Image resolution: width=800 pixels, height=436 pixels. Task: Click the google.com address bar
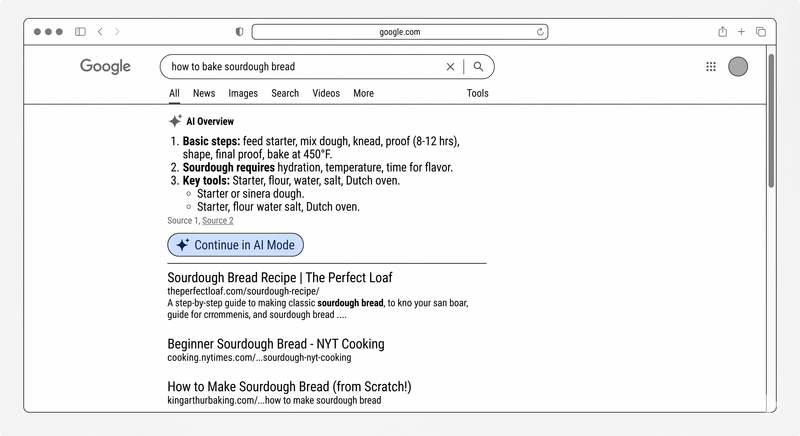pyautogui.click(x=400, y=32)
